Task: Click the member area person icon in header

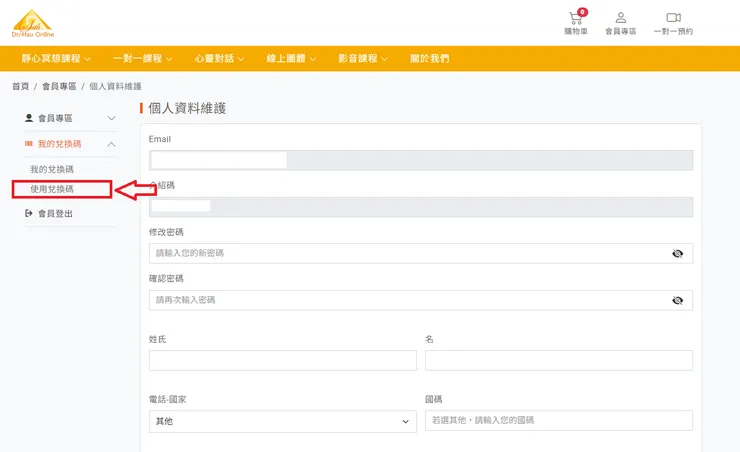Action: coord(621,18)
